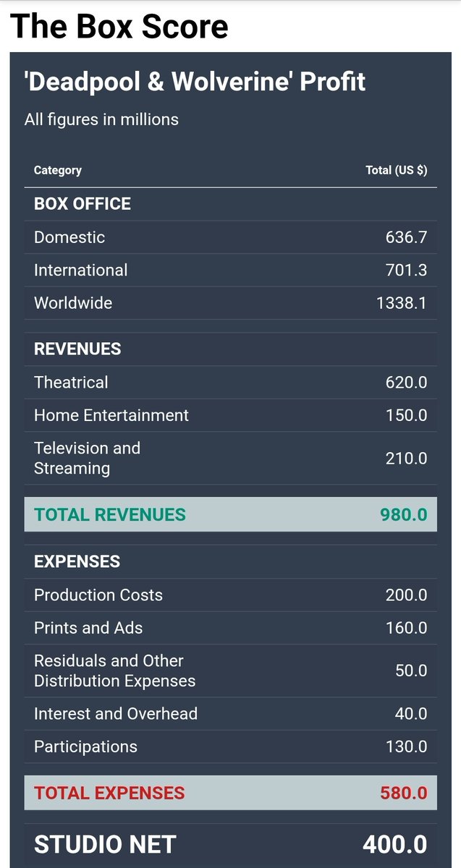This screenshot has width=461, height=868.
Task: Select the Domestic value 636.7
Action: tap(406, 237)
